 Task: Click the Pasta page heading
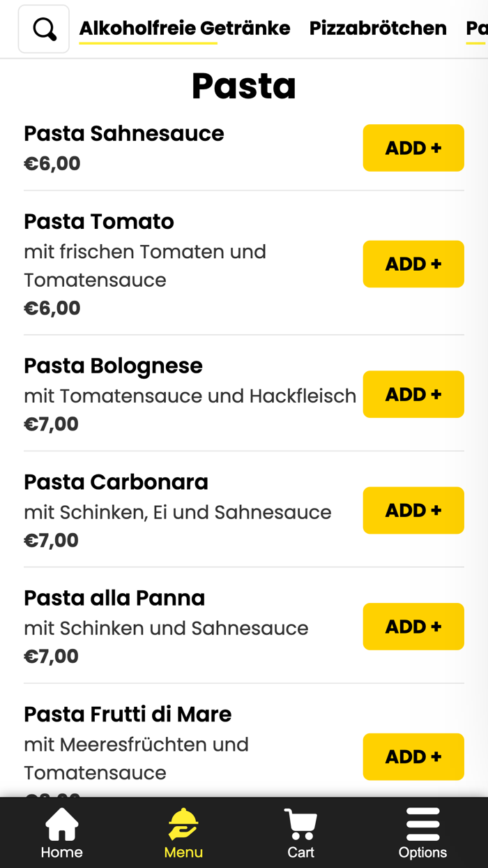click(x=244, y=85)
